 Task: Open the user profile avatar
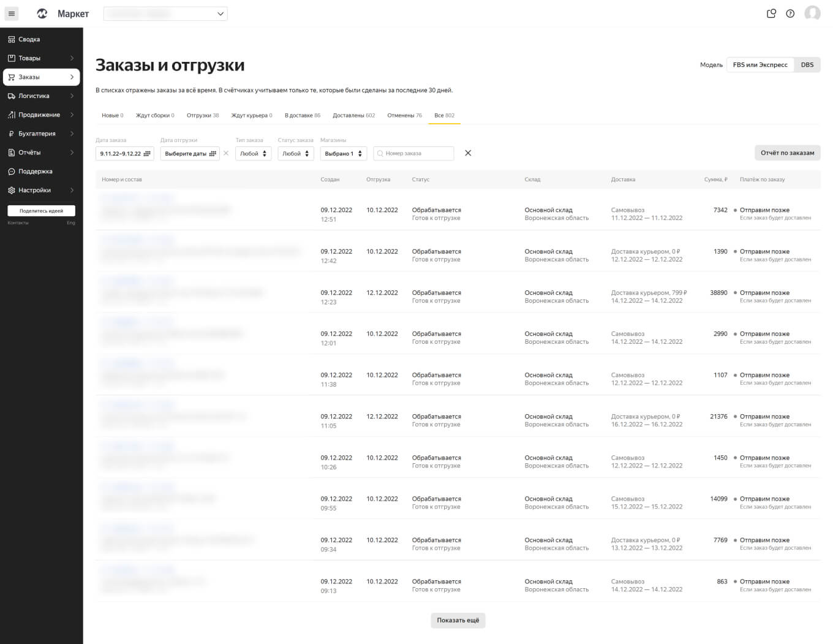pyautogui.click(x=812, y=13)
